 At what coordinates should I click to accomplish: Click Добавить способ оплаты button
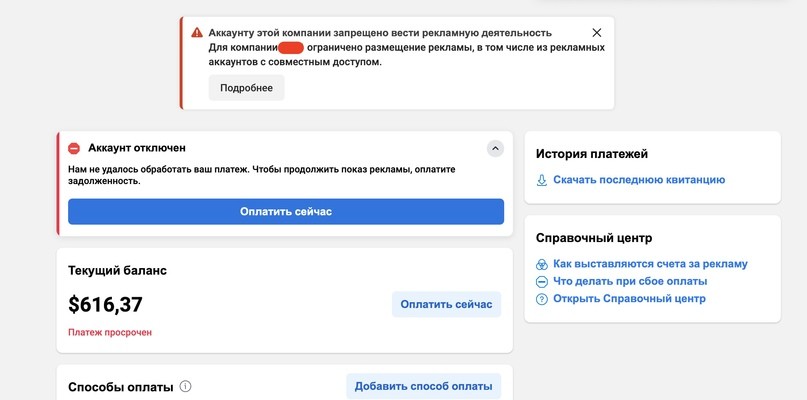click(x=423, y=386)
